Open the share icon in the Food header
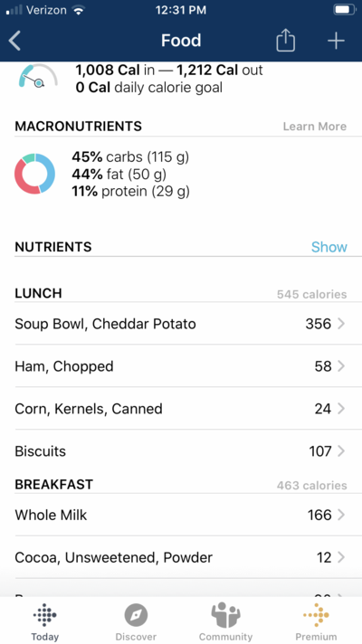This screenshot has width=362, height=644. (285, 41)
